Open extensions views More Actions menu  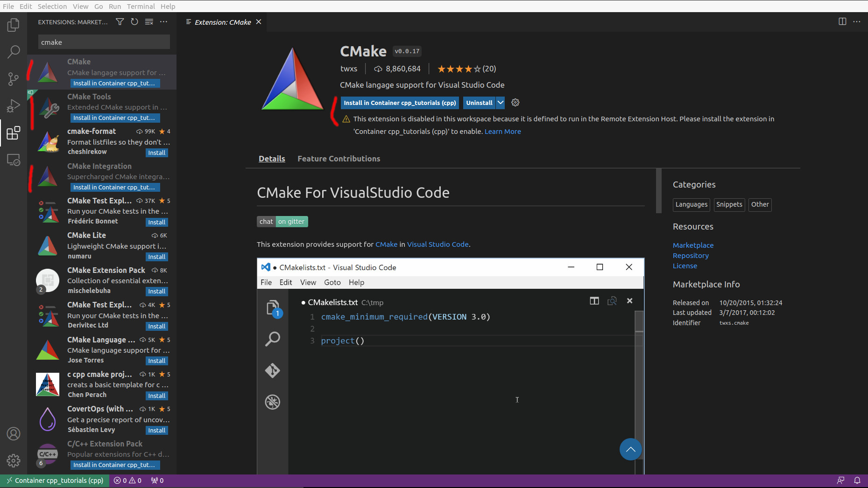click(163, 22)
